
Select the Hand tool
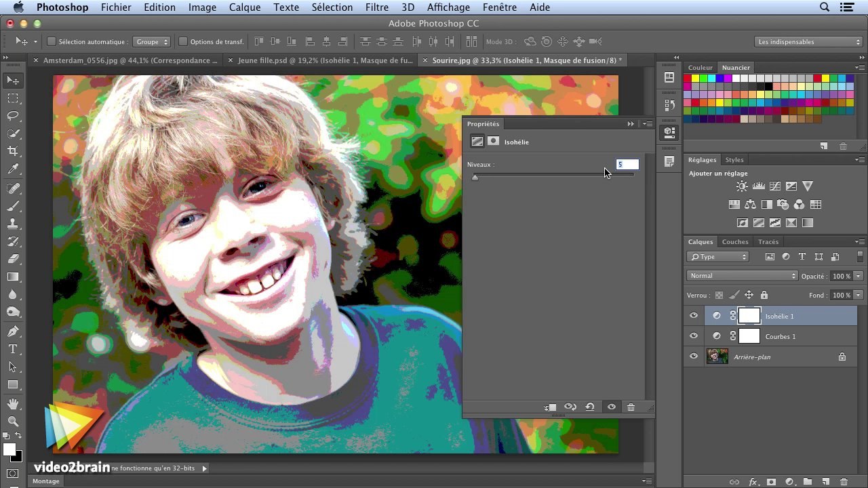(13, 404)
